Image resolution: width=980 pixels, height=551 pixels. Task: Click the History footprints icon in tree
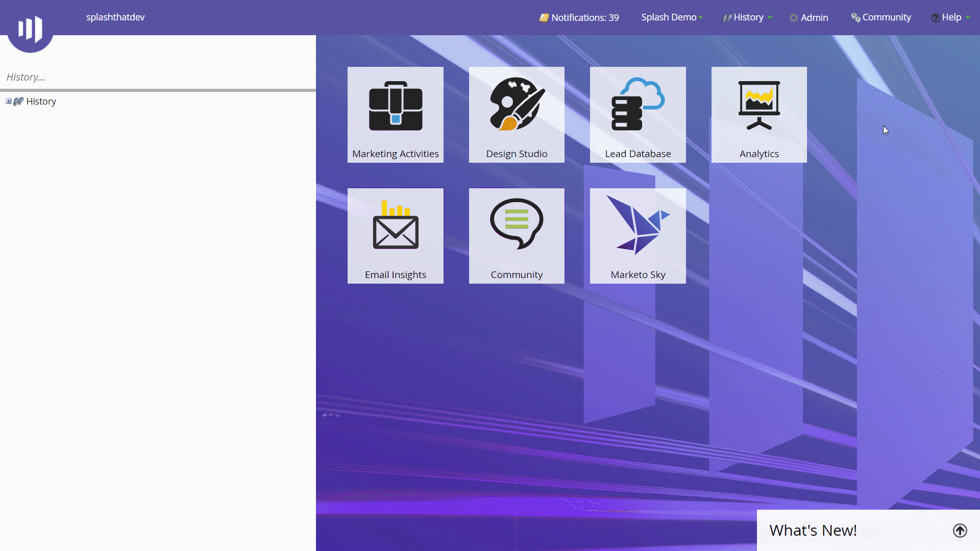(x=18, y=102)
